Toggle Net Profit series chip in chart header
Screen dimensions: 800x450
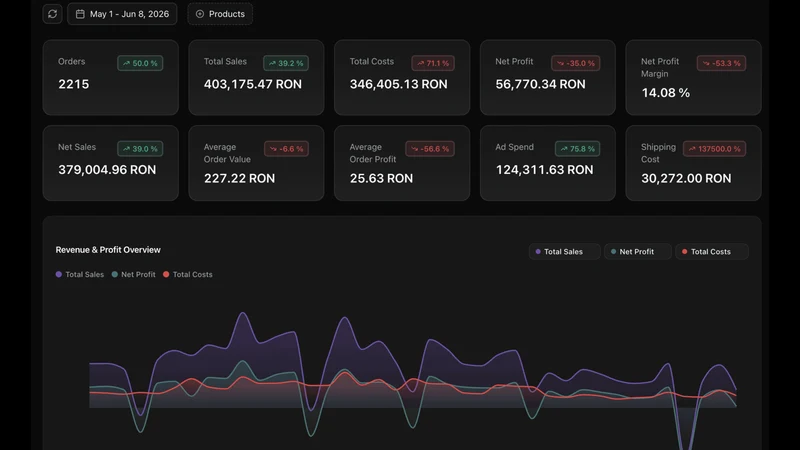pos(637,252)
